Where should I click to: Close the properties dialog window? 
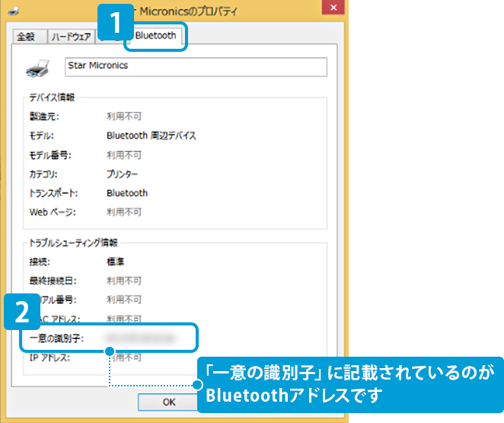point(333,8)
